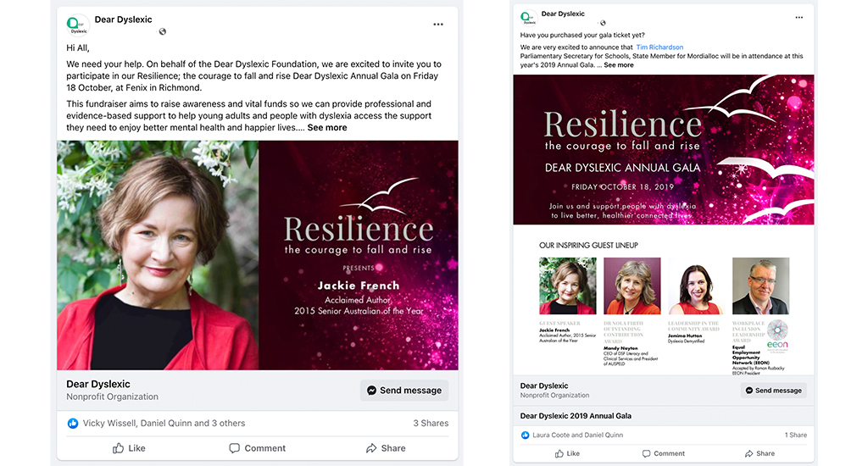
Task: Click '1 Share' count on the right post
Action: [795, 435]
